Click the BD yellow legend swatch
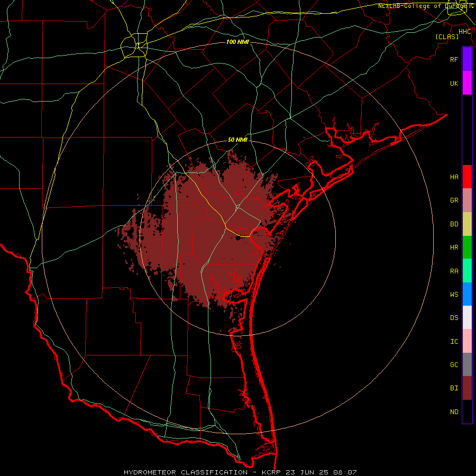The width and height of the screenshot is (476, 476). [467, 224]
